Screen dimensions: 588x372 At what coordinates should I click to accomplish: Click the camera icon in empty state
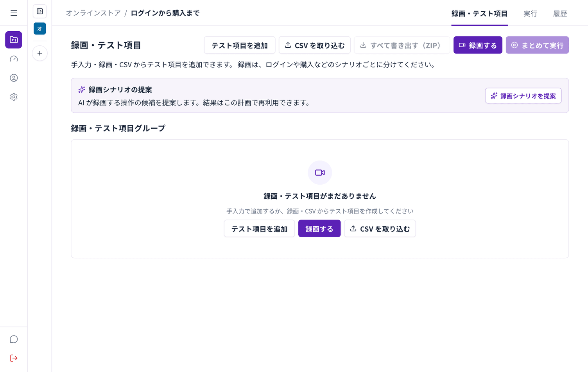320,173
